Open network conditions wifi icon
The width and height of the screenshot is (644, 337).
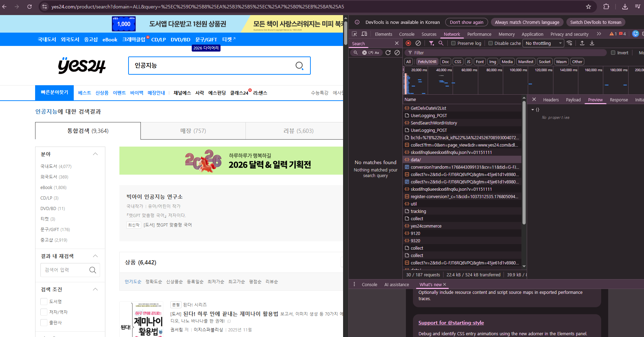(x=570, y=43)
